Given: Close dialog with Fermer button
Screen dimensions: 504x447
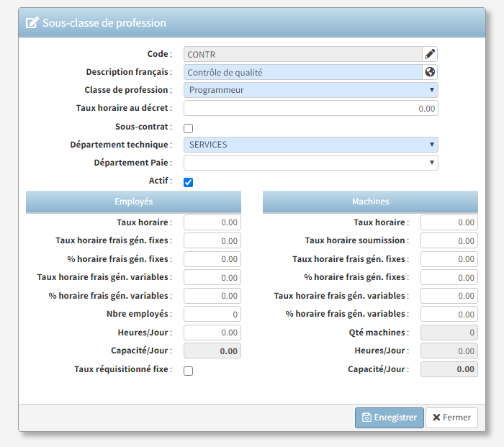Looking at the screenshot, I should tap(451, 417).
